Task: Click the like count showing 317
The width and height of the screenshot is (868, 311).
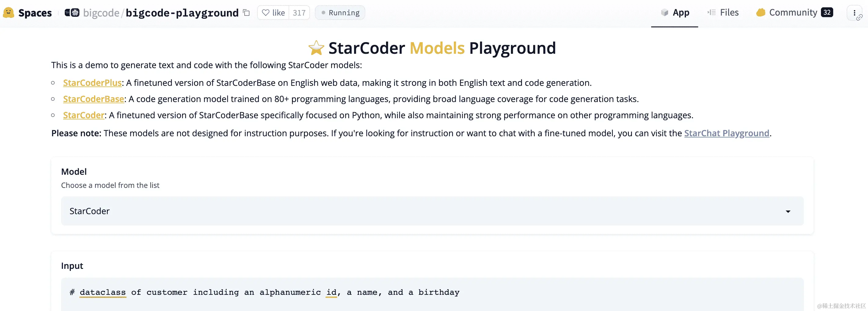Action: [299, 13]
